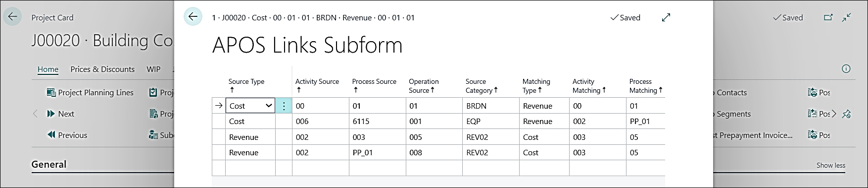Click the right chevron in the action bar
868x188 pixels.
tap(834, 114)
